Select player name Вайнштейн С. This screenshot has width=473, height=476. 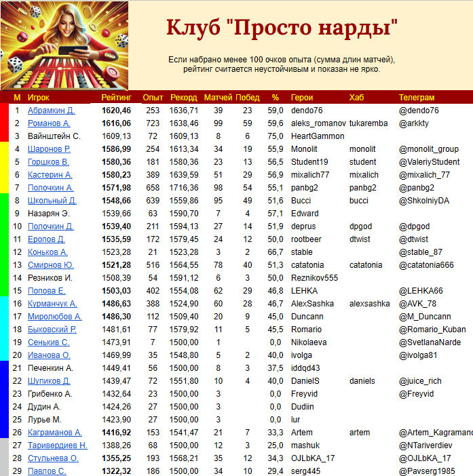[x=54, y=136]
